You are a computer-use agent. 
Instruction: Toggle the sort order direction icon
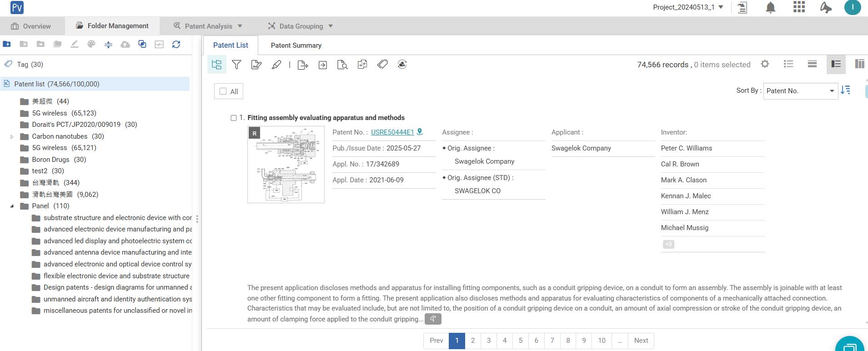pyautogui.click(x=845, y=90)
